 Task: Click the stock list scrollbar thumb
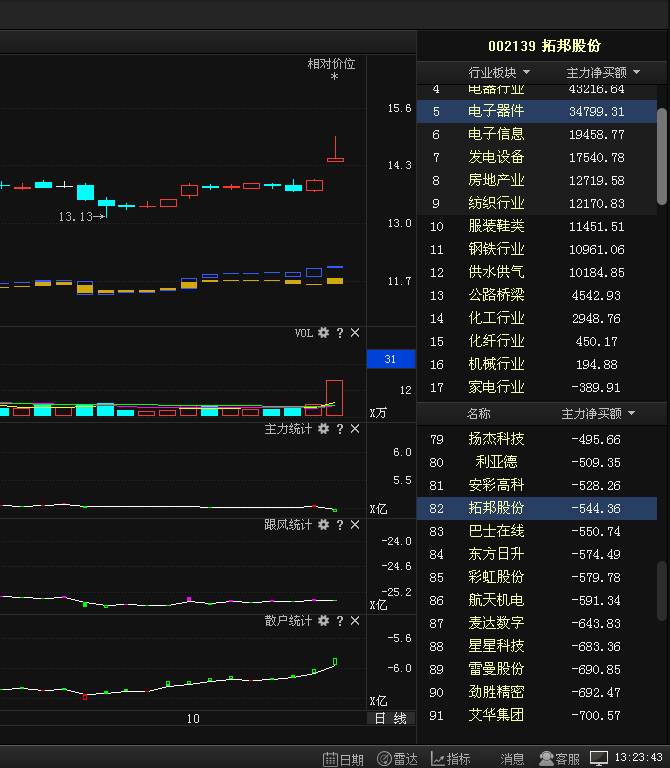coord(662,592)
